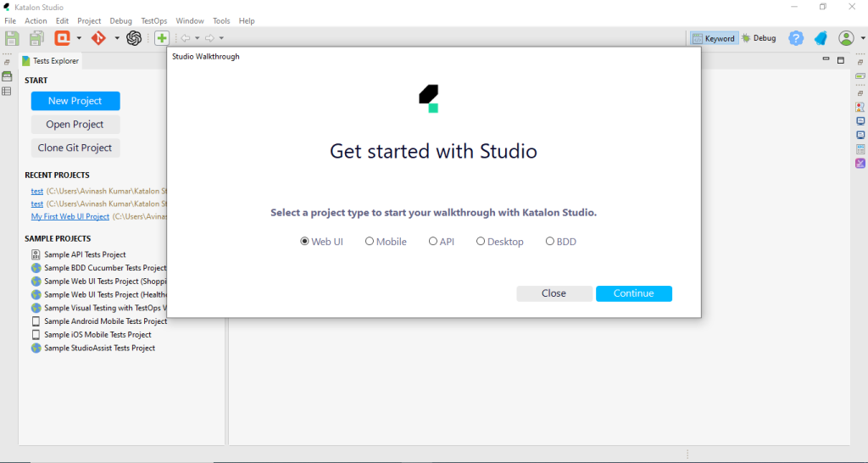The width and height of the screenshot is (868, 463).
Task: Click the Sample iOS Mobile Tests Project icon
Action: [36, 334]
